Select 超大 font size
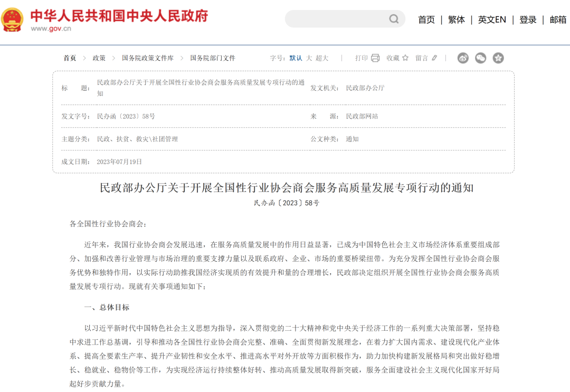 pos(322,58)
